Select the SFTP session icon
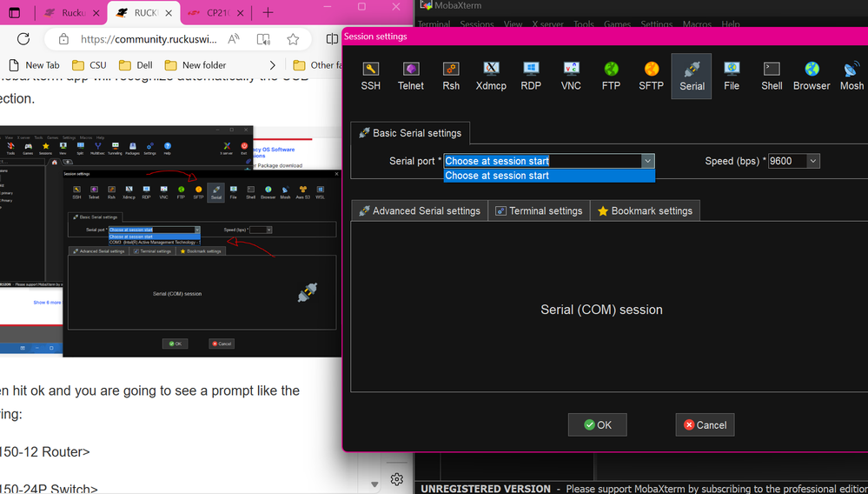 click(651, 76)
